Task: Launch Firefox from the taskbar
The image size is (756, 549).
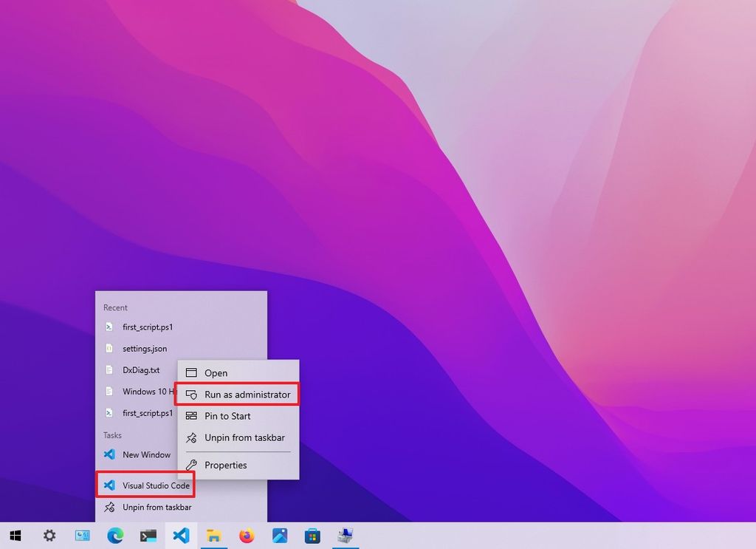Action: [247, 535]
